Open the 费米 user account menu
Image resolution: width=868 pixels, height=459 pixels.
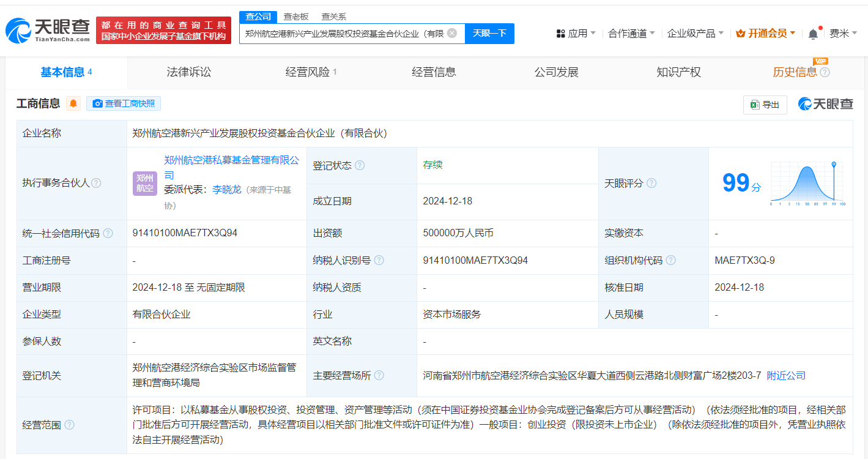(x=843, y=34)
